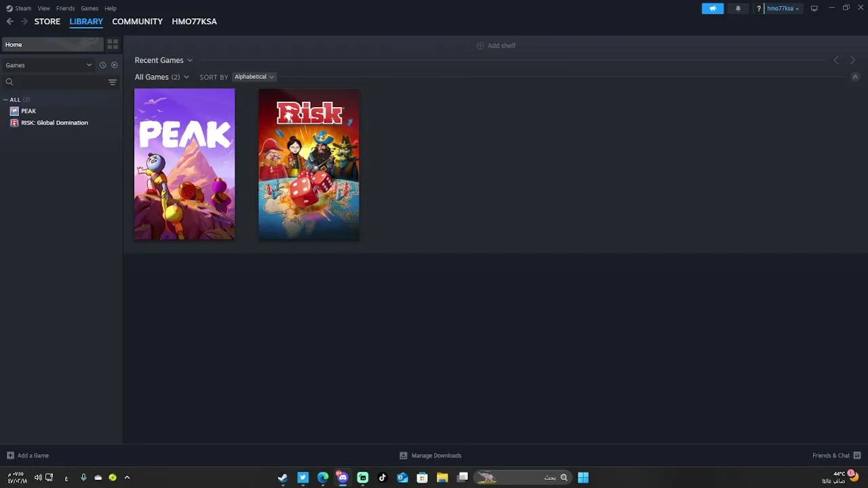The height and width of the screenshot is (488, 868).
Task: Open advanced filter options icon
Action: coord(113,82)
